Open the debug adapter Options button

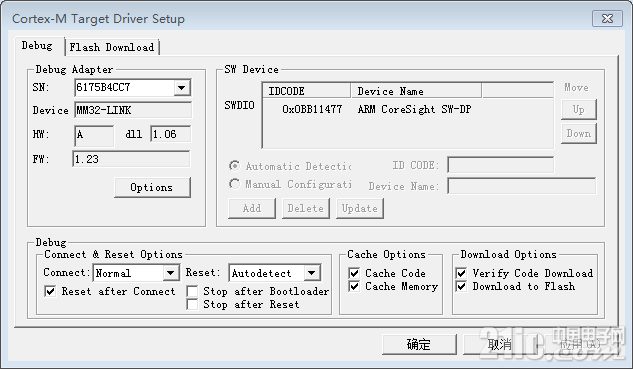[152, 187]
